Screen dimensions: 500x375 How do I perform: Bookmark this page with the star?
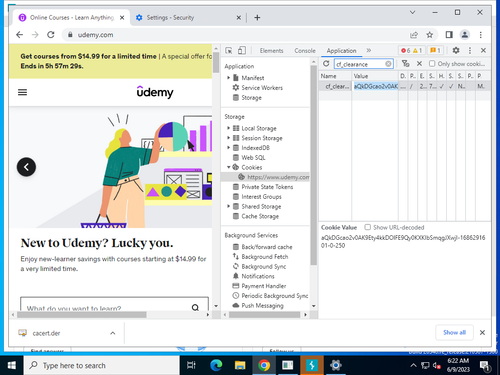pos(430,35)
